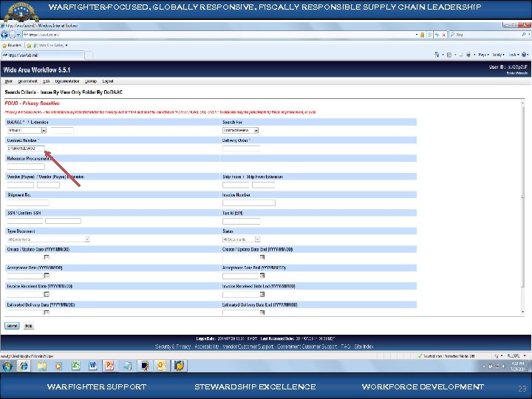Open calendar picker for Estimated Delivery Date End
The width and height of the screenshot is (532, 399).
coord(262,313)
